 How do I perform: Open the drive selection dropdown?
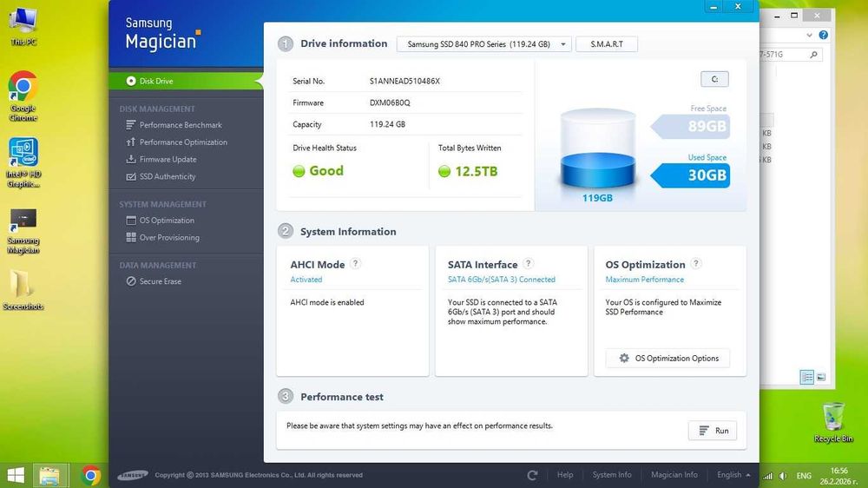pos(483,44)
